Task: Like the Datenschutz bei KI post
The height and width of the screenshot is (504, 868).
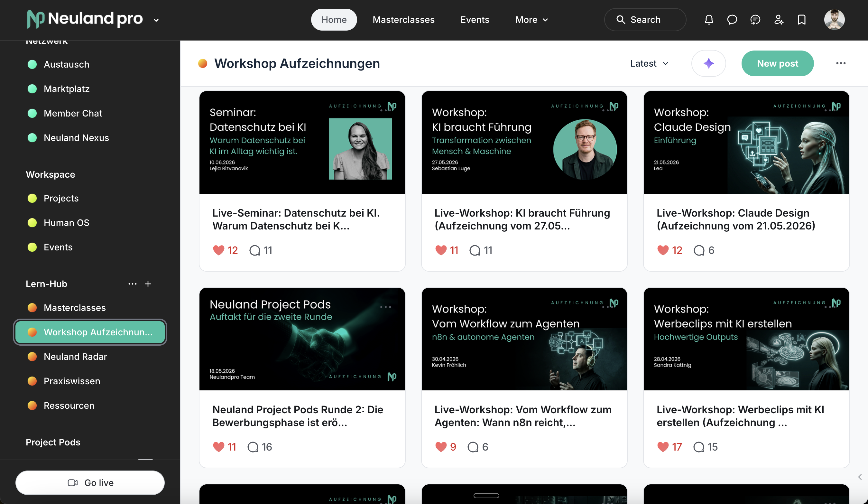Action: 219,250
